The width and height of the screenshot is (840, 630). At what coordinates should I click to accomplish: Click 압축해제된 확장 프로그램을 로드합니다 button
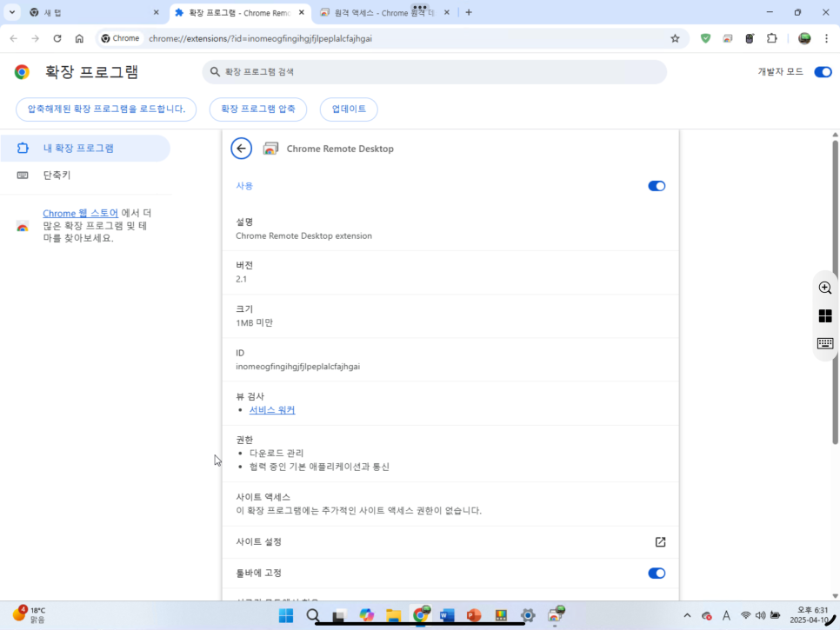[x=106, y=109]
